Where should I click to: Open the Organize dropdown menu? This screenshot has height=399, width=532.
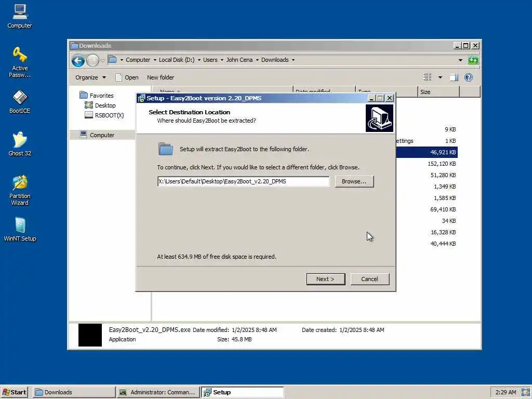click(90, 78)
